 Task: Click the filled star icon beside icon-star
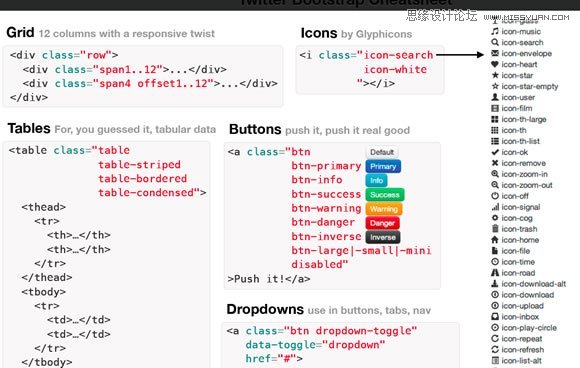click(x=495, y=75)
